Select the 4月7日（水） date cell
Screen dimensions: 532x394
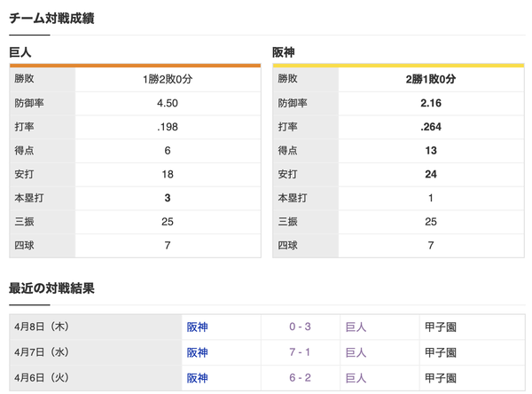(x=96, y=352)
